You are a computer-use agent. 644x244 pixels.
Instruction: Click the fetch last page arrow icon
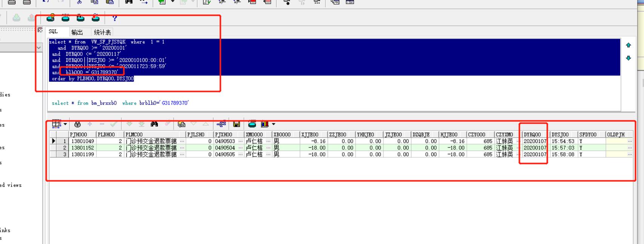(141, 124)
